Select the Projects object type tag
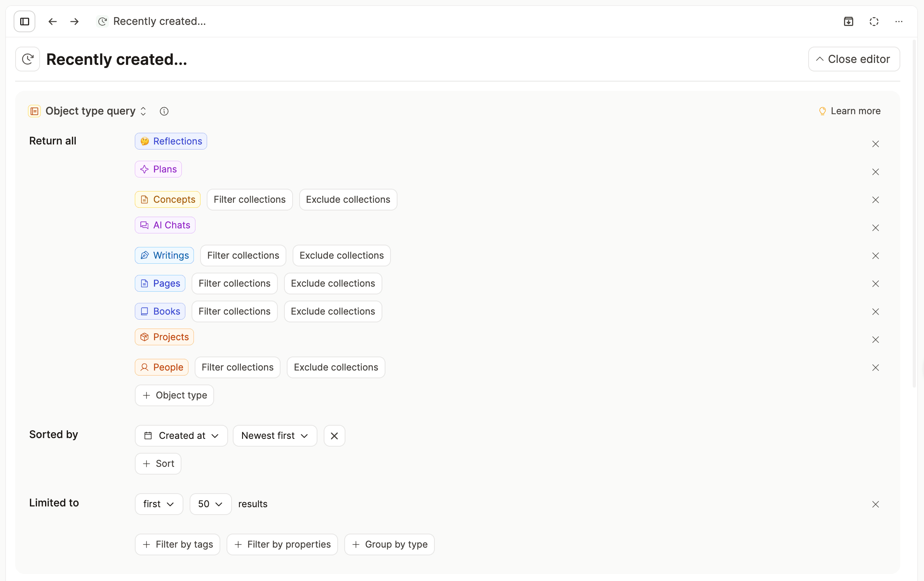Image resolution: width=924 pixels, height=581 pixels. point(164,337)
